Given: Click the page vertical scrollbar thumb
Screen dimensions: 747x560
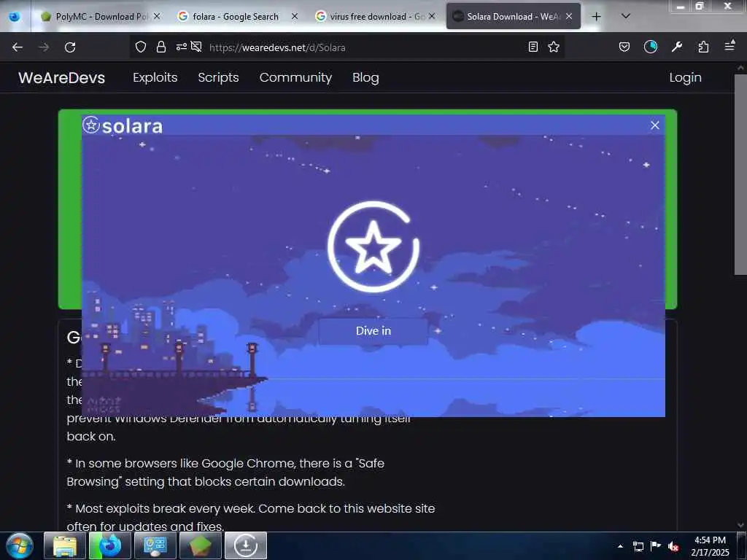Looking at the screenshot, I should [x=740, y=174].
